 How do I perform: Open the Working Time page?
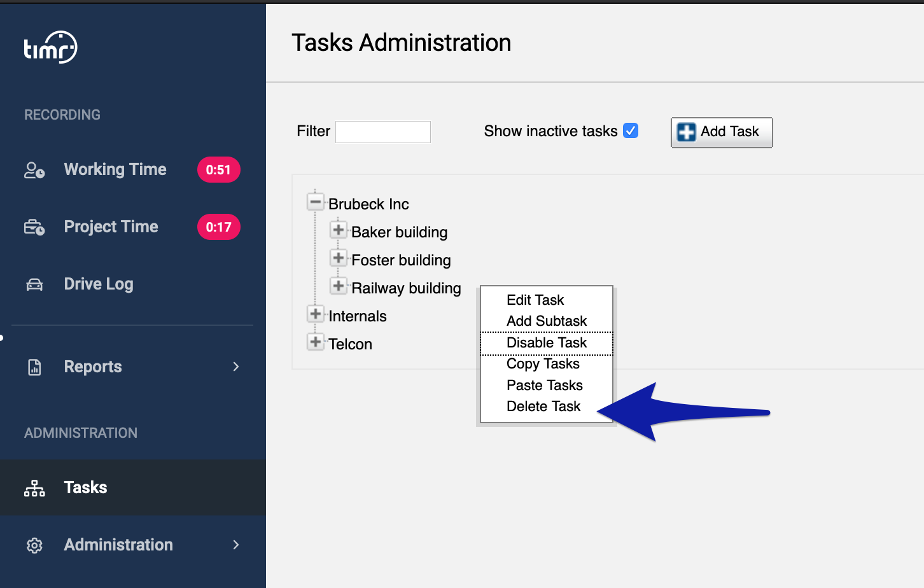coord(115,170)
